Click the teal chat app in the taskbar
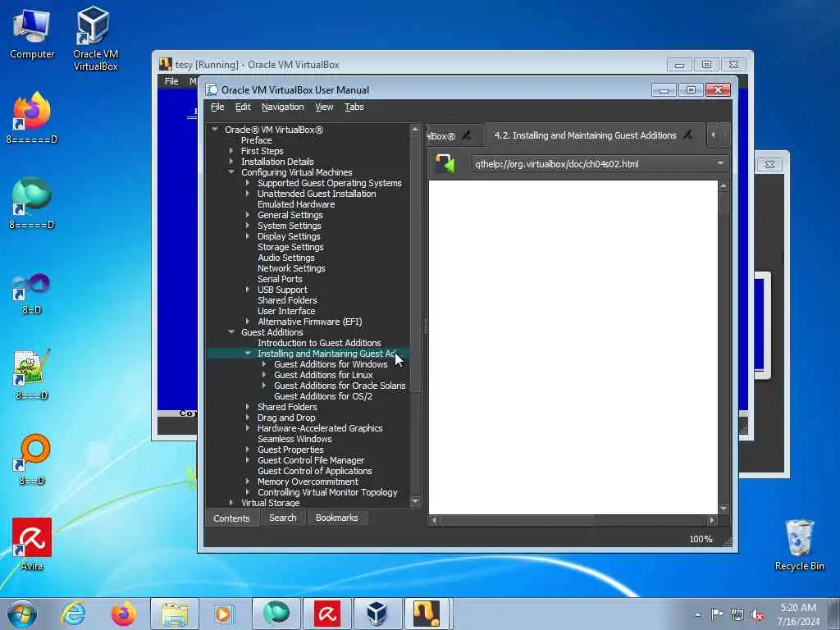 click(x=276, y=614)
